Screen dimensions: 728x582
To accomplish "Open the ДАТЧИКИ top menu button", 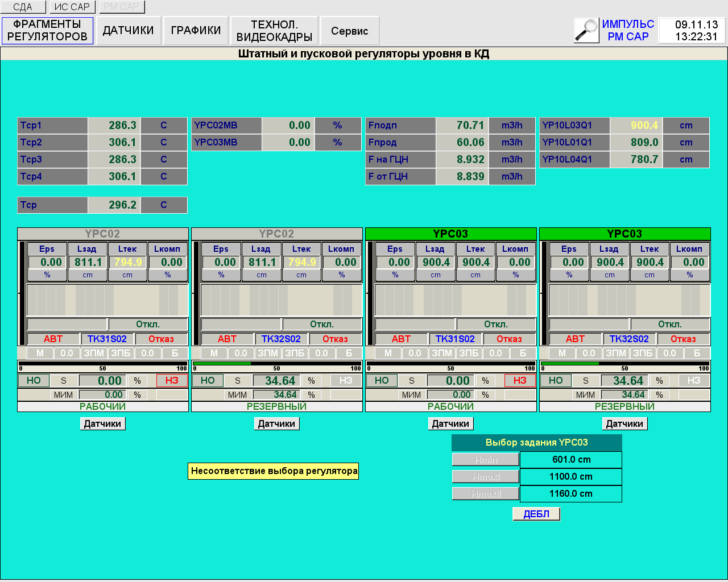I will [128, 31].
